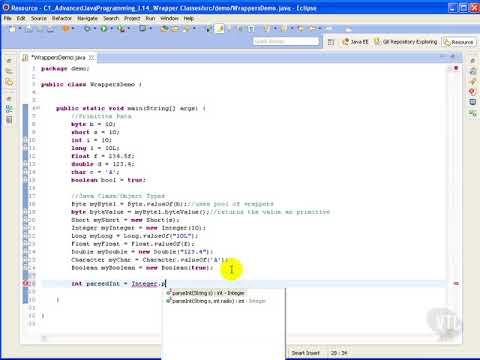Click the Open Perspective icon
The width and height of the screenshot is (480, 360).
click(331, 42)
